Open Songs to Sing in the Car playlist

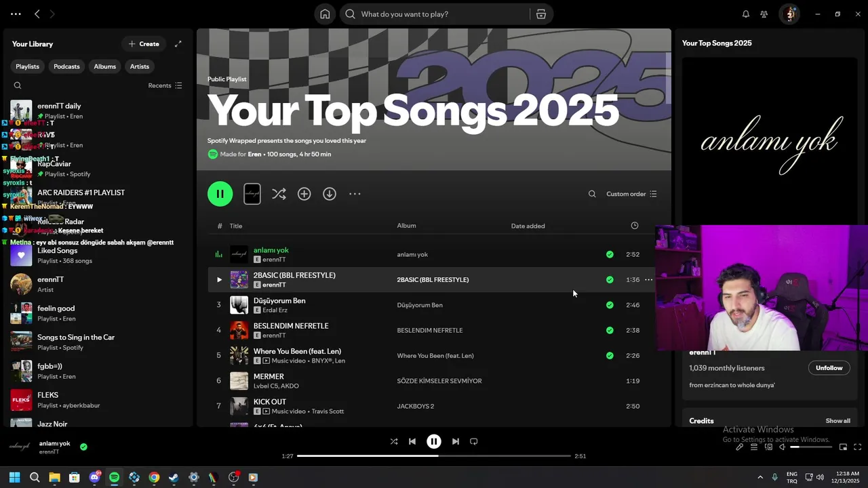(98, 342)
